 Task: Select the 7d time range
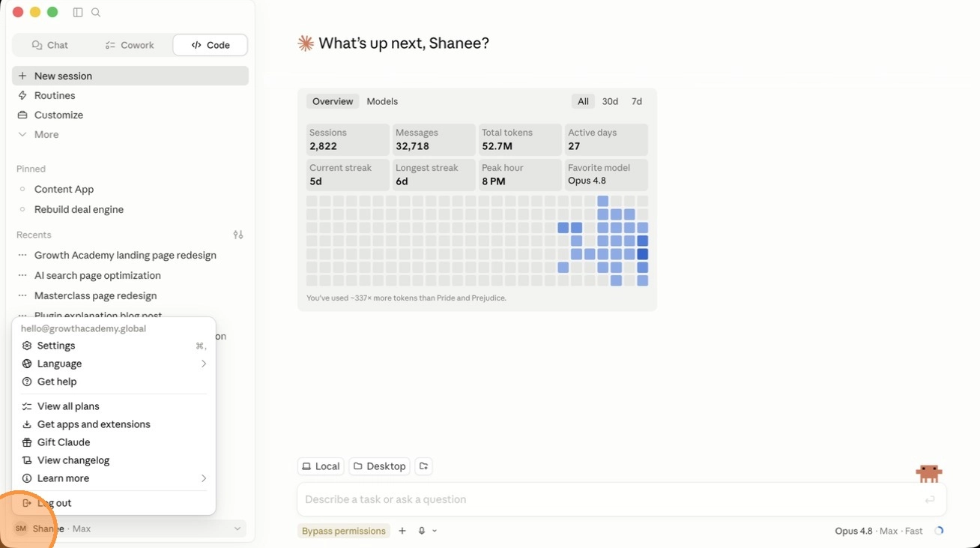[637, 101]
